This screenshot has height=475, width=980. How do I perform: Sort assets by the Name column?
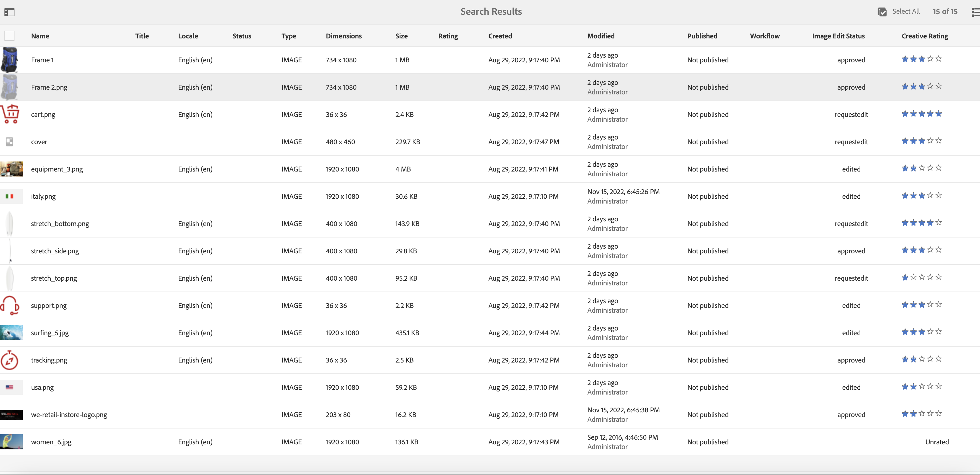[40, 36]
